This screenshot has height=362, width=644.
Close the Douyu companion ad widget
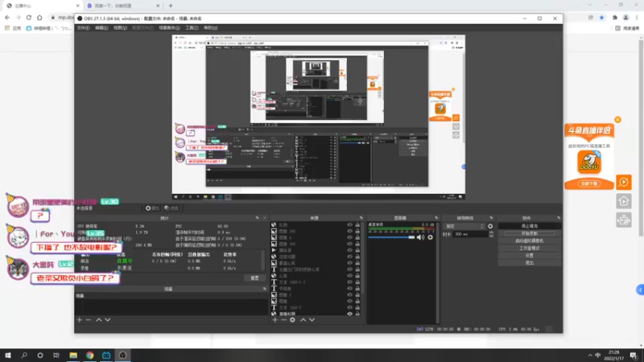[617, 120]
